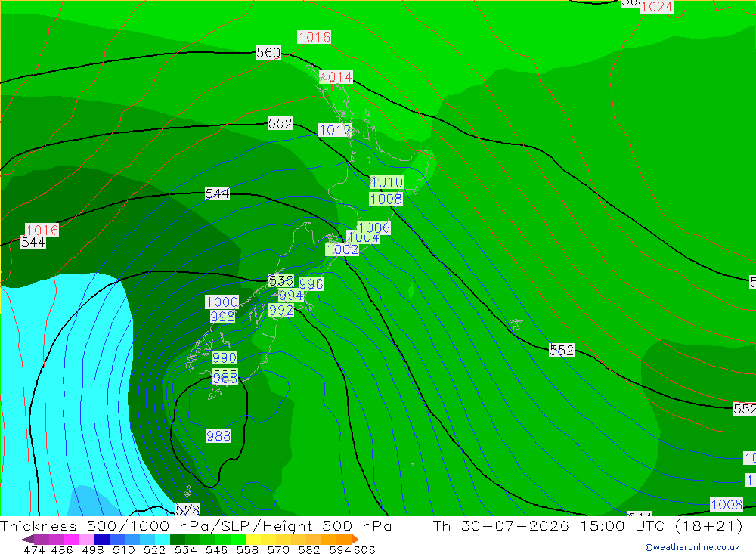Screen dimensions: 756x554
Task: Click the legend value 546
Action: (216, 549)
